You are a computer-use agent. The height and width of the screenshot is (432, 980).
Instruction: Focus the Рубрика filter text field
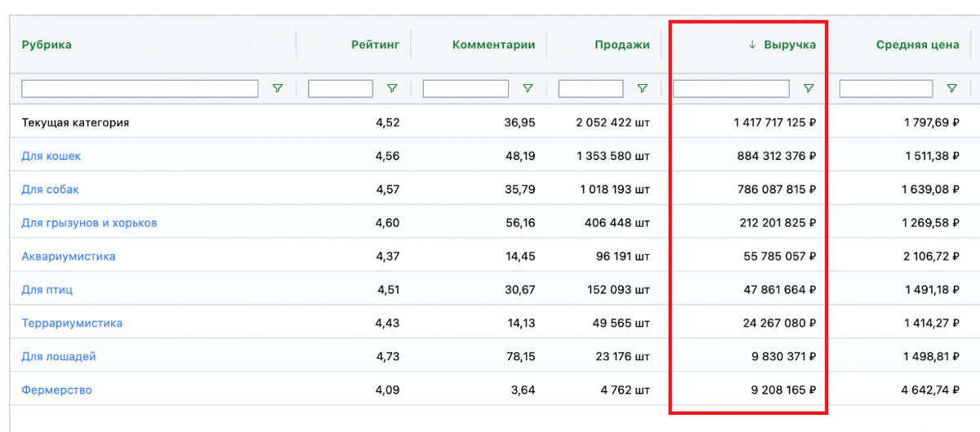(140, 88)
